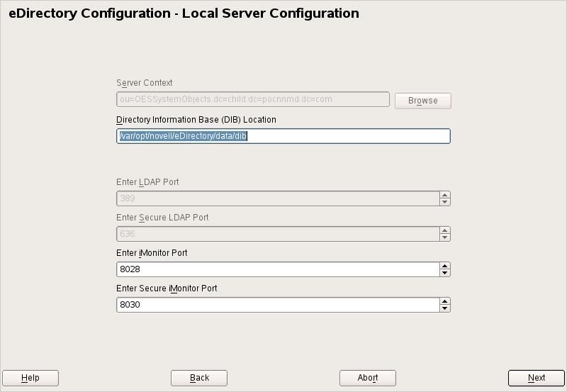This screenshot has height=392, width=567.
Task: Click the disabled Server Context text field
Action: pyautogui.click(x=253, y=99)
